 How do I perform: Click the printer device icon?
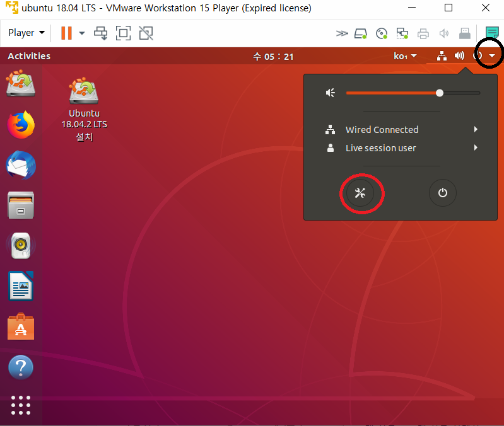click(x=423, y=33)
